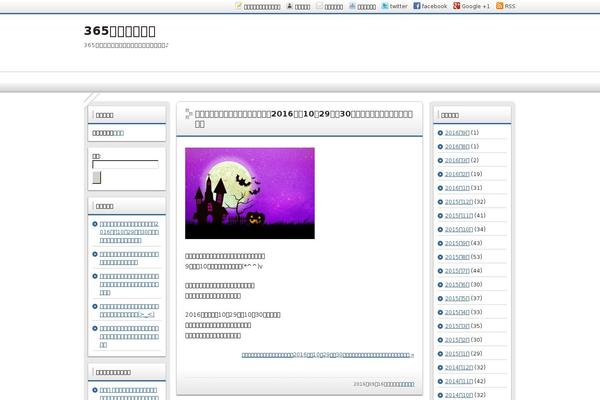
Task: Open the recent-post link ending with (>_<)
Action: tap(129, 310)
